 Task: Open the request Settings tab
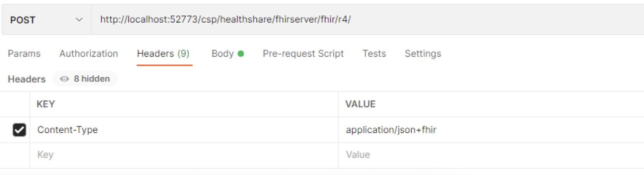(423, 54)
